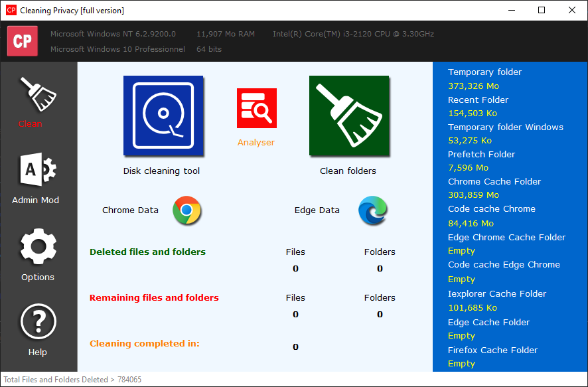Click the Disk cleaning tool label
The image size is (588, 387).
click(161, 171)
